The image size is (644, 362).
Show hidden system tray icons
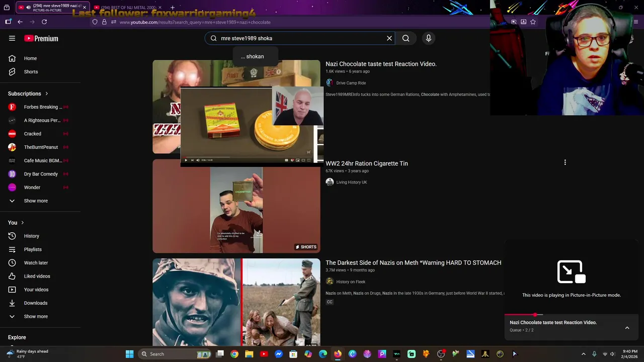pos(584,354)
